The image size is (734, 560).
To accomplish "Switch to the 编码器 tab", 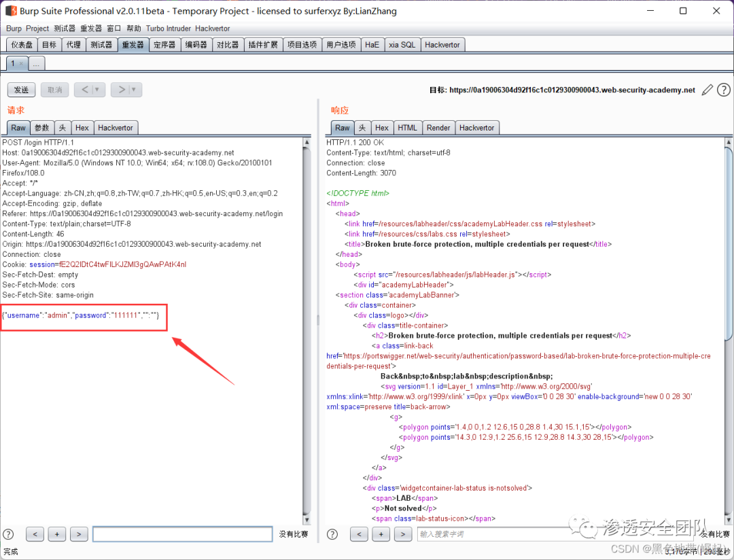I will point(196,44).
